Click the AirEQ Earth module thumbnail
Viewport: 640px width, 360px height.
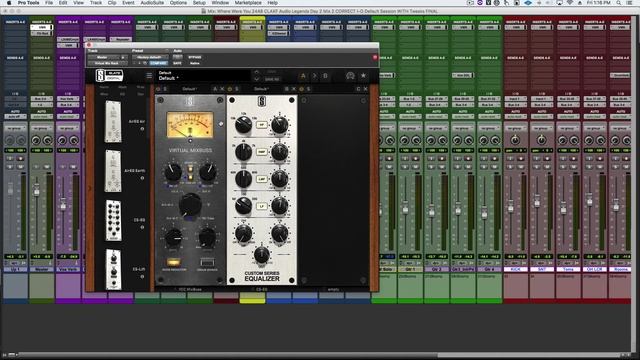113,171
